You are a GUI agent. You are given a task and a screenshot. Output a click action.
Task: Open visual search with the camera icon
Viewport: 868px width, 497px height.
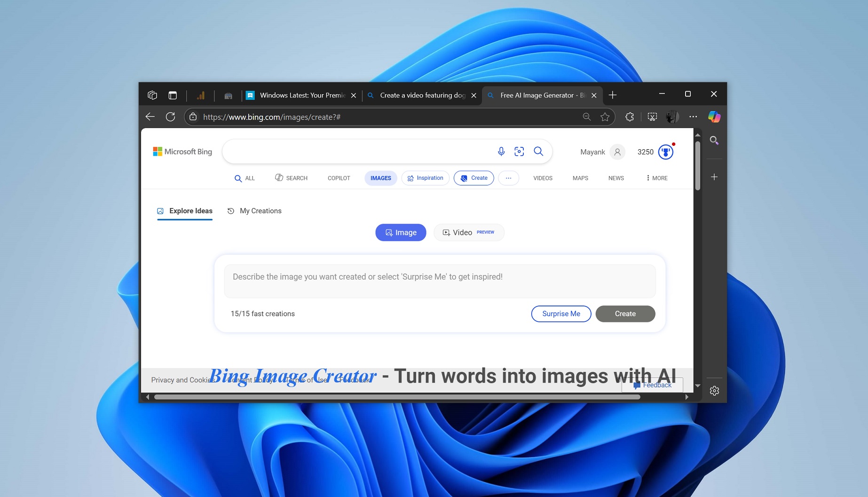(519, 151)
